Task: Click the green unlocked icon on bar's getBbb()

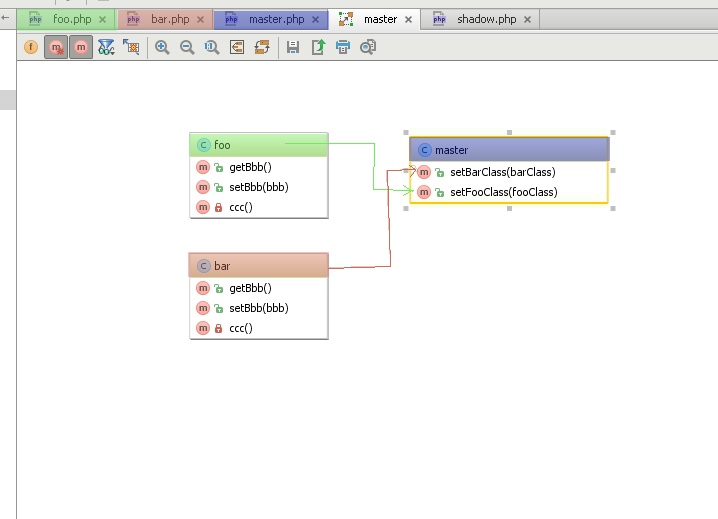Action: pyautogui.click(x=218, y=288)
